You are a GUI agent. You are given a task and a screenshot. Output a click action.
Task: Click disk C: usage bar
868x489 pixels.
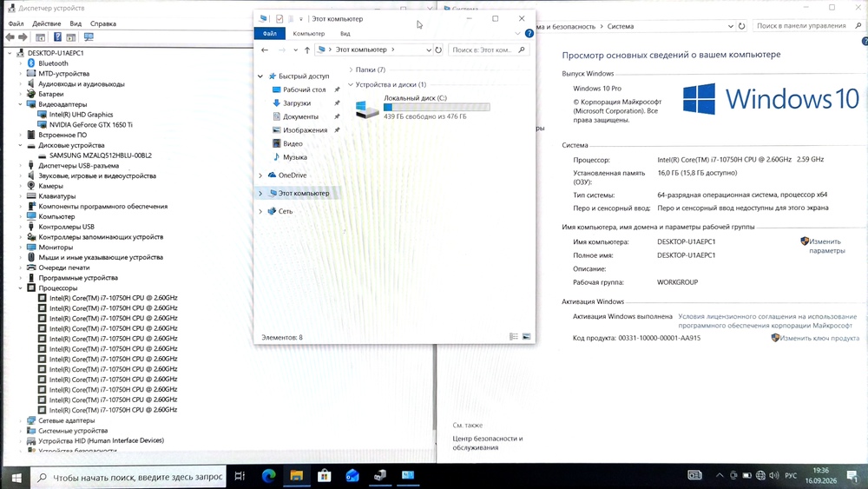pos(437,108)
